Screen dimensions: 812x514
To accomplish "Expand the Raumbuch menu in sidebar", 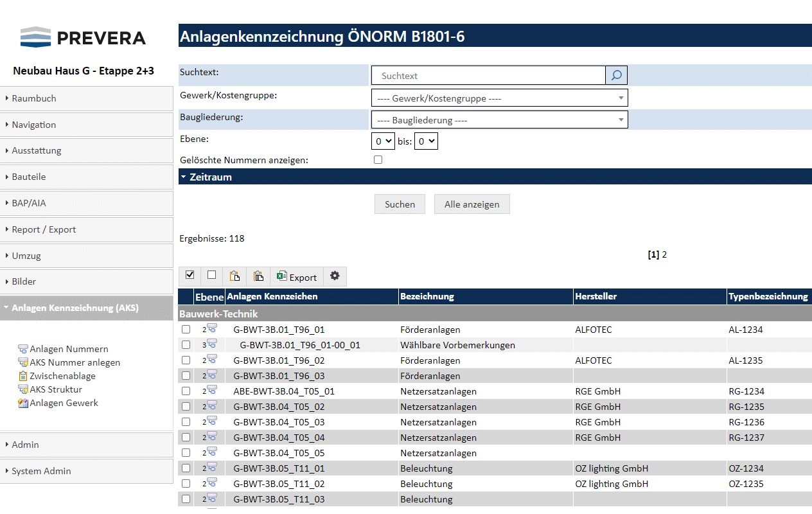I will (34, 98).
